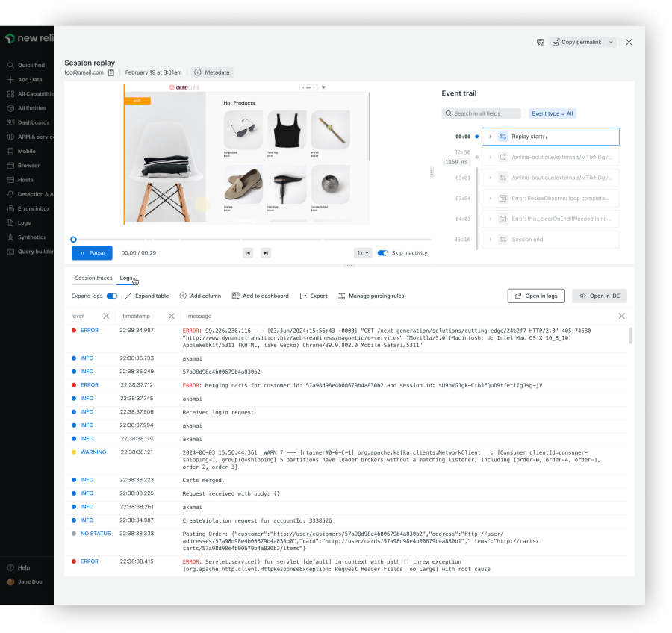Expand the Replay start event row
The width and height of the screenshot is (672, 633).
[x=491, y=137]
